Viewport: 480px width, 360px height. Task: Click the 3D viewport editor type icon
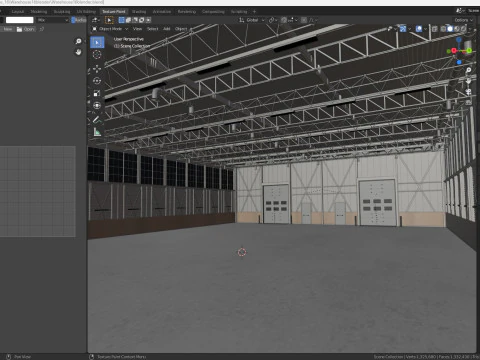pos(95,20)
